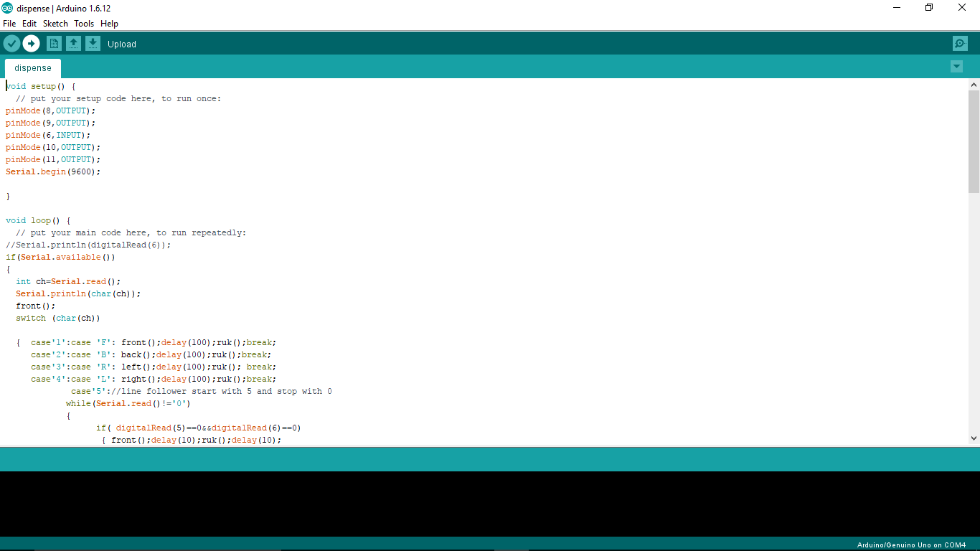Click the line 'void loop() {'
The height and width of the screenshot is (551, 980).
38,220
